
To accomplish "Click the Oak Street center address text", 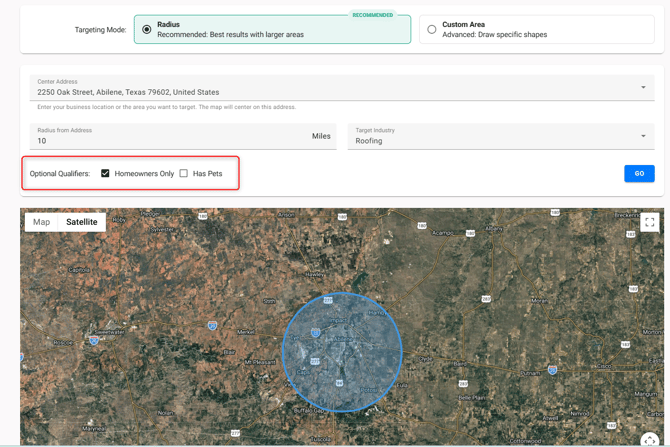I will tap(128, 92).
